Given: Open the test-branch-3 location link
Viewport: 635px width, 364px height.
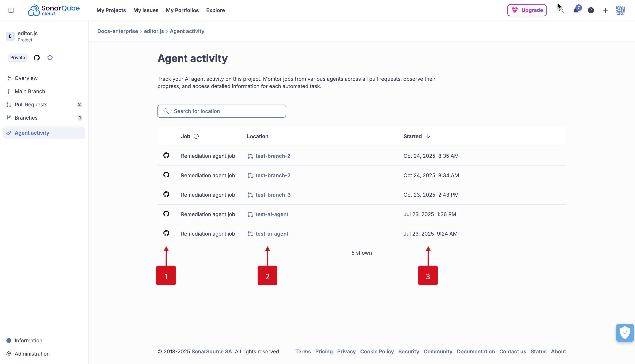Looking at the screenshot, I should pos(273,195).
